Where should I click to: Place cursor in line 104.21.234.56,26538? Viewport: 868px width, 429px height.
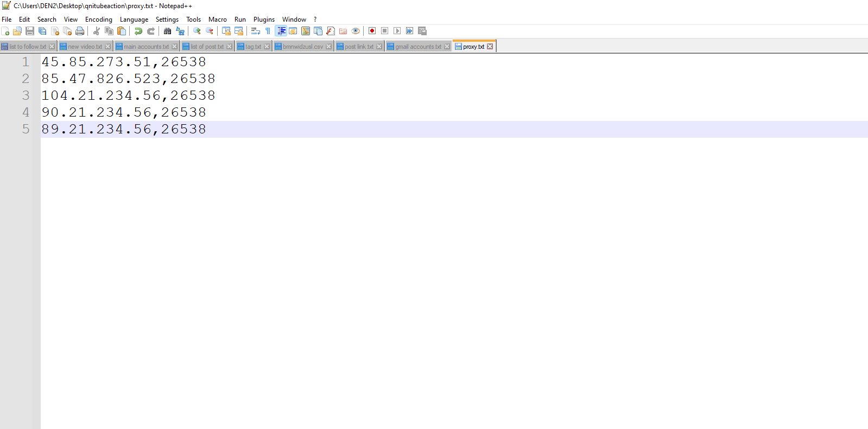coord(128,95)
